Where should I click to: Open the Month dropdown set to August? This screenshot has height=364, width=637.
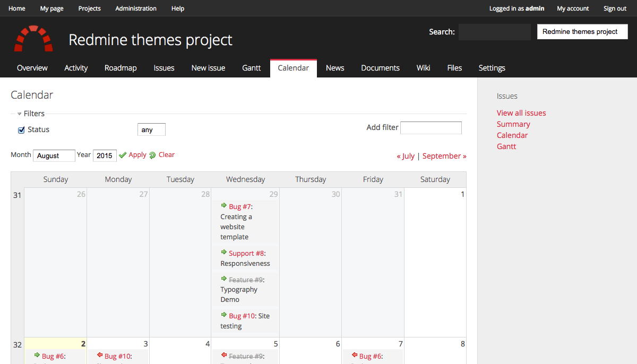pos(54,155)
